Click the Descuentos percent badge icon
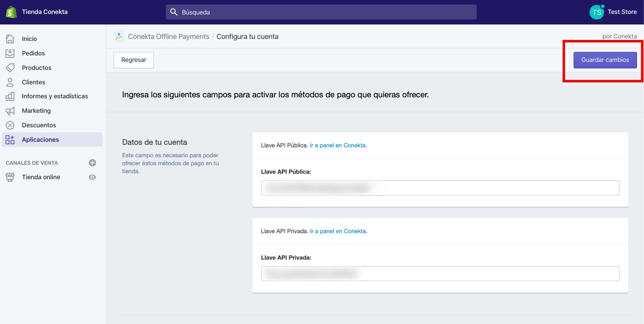The width and height of the screenshot is (644, 324). click(x=10, y=125)
